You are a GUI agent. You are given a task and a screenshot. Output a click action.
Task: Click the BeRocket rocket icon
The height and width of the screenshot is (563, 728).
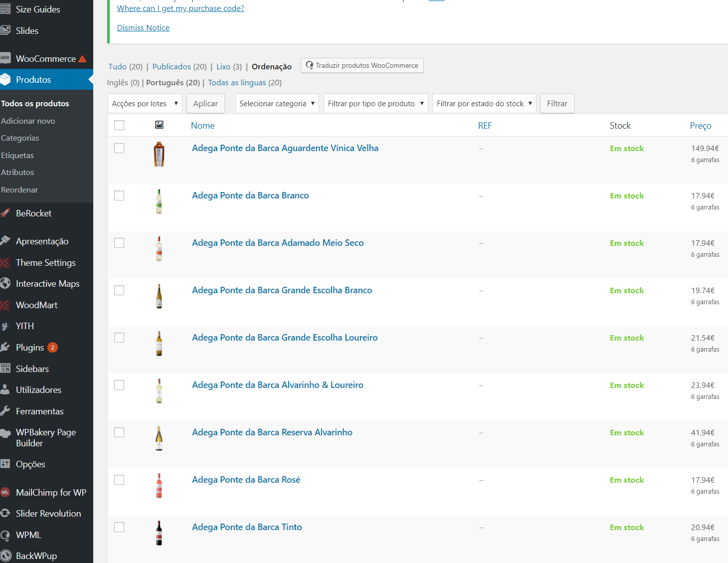click(5, 213)
